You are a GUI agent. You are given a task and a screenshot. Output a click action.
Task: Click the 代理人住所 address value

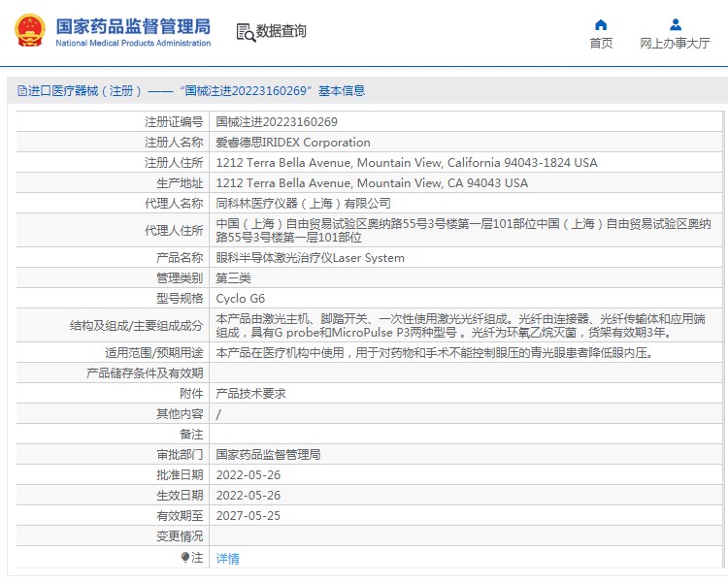pyautogui.click(x=463, y=231)
